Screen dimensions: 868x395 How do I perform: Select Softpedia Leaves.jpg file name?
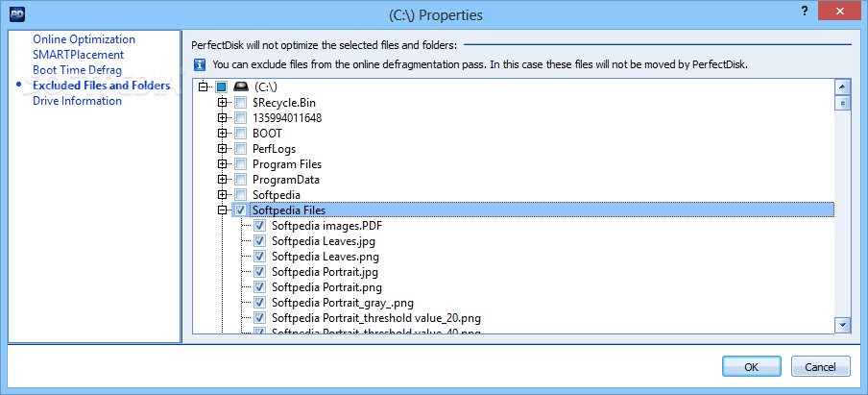point(324,241)
